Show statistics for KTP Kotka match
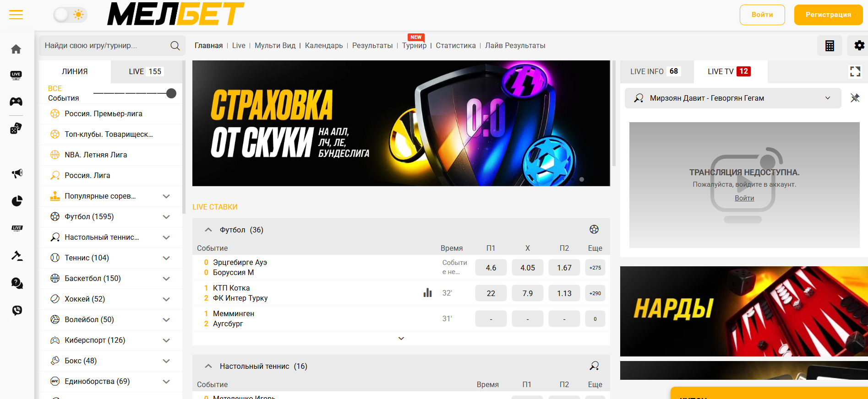The width and height of the screenshot is (868, 399). click(x=427, y=293)
